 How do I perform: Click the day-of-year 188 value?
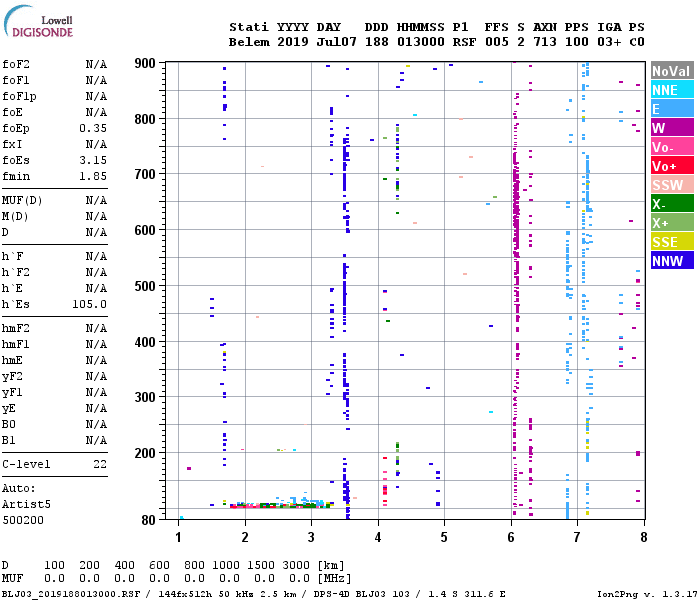click(376, 42)
